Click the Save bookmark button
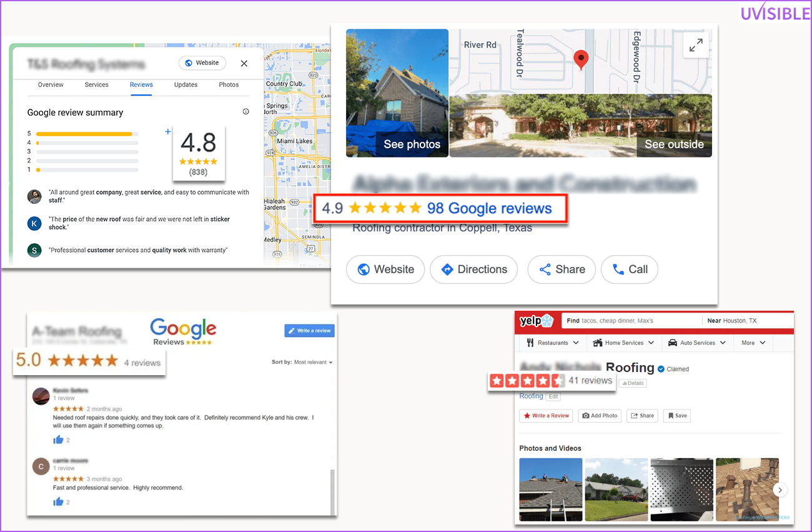 point(676,416)
